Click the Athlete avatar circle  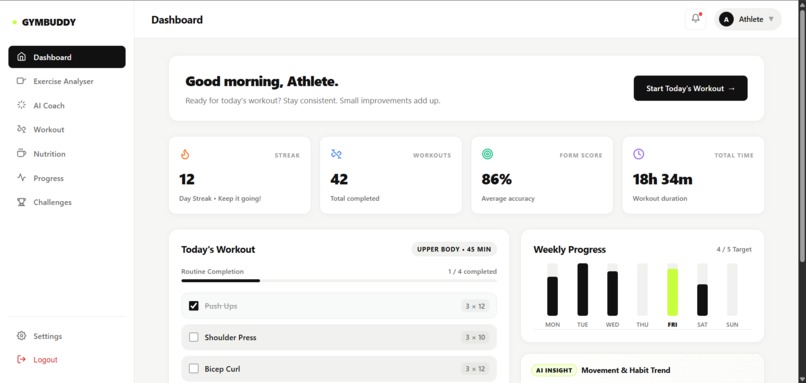click(726, 20)
